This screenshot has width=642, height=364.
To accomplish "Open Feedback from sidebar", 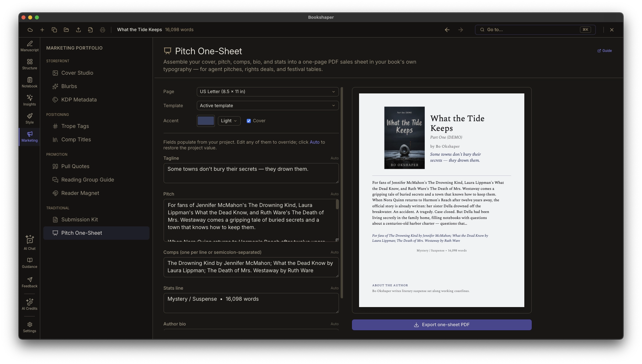I will (30, 282).
